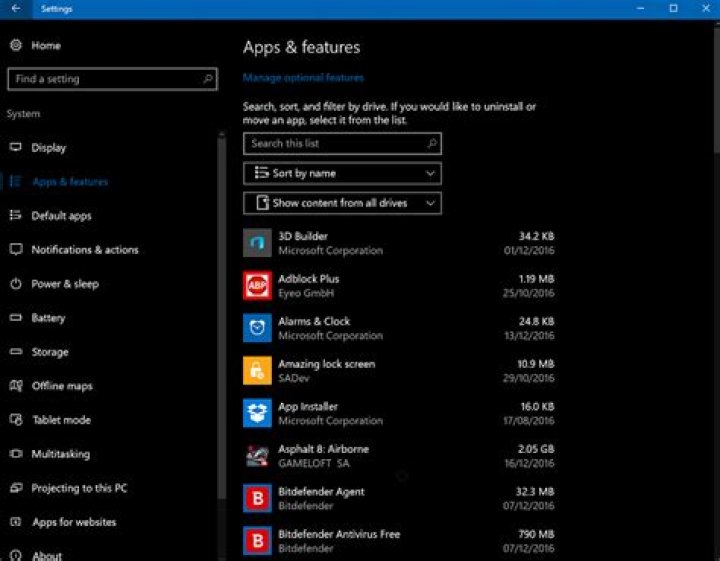Click the back arrow in title bar
The image size is (720, 561).
16,8
